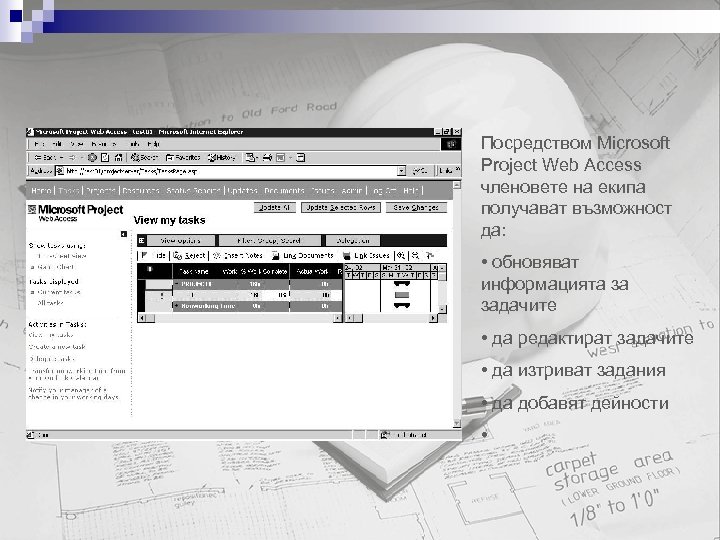Click the Edit page toolbar icon
Screen dimensions: 720x540
pos(280,158)
